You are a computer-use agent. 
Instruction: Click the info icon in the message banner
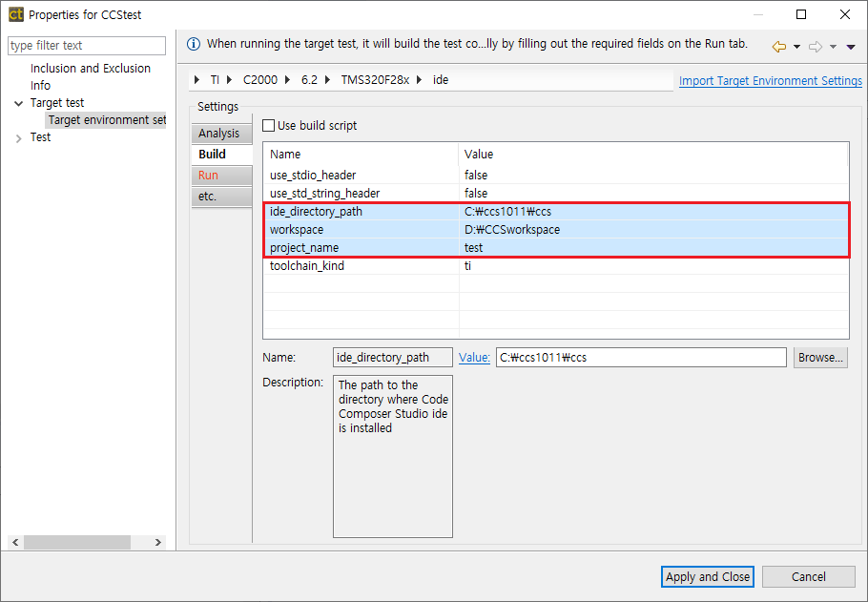coord(195,45)
